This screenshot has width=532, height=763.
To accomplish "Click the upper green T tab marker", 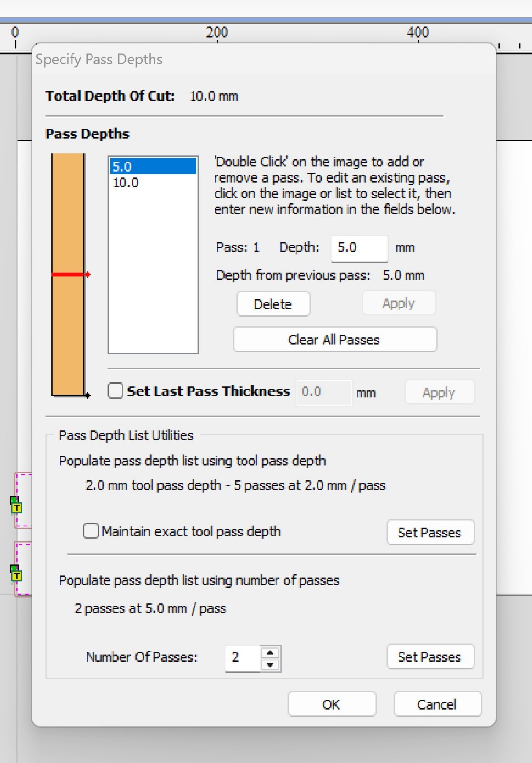I will [x=16, y=505].
